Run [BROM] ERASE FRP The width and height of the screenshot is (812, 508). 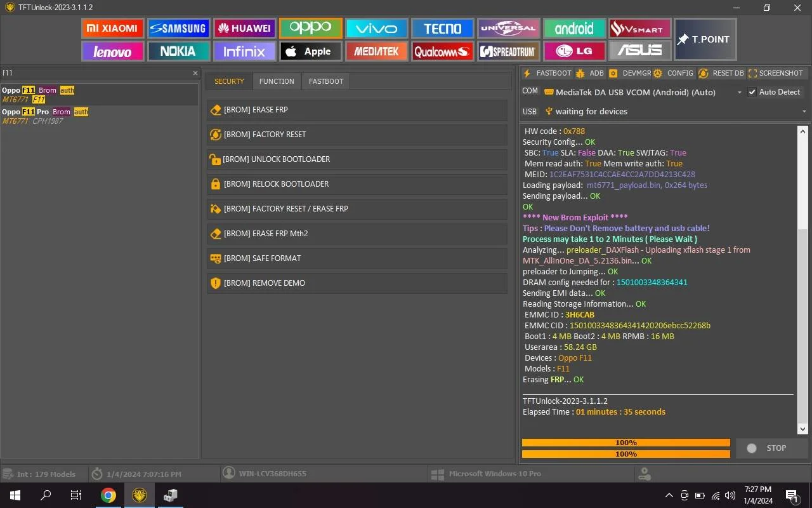pos(357,109)
